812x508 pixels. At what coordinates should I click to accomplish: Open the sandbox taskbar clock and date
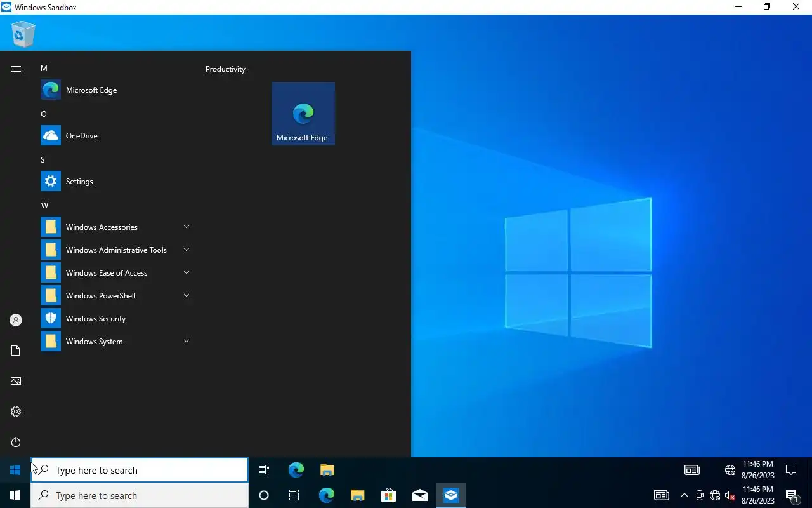(758, 470)
